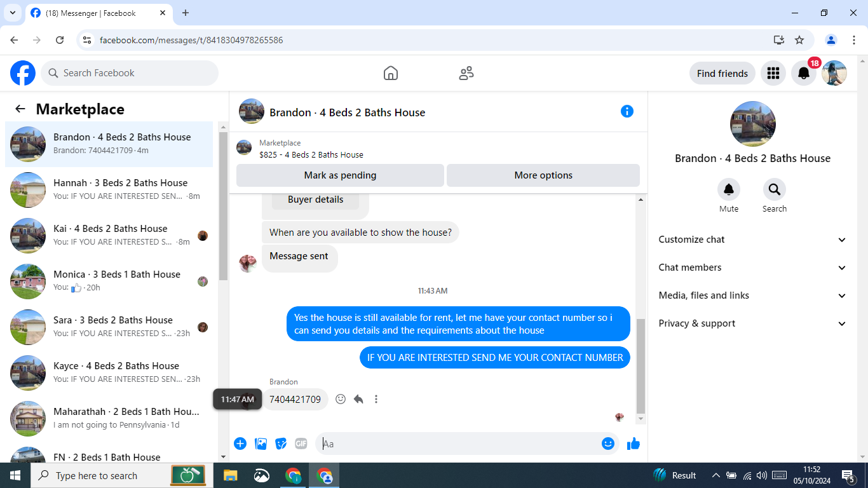Go back one page in Chrome

(15, 40)
